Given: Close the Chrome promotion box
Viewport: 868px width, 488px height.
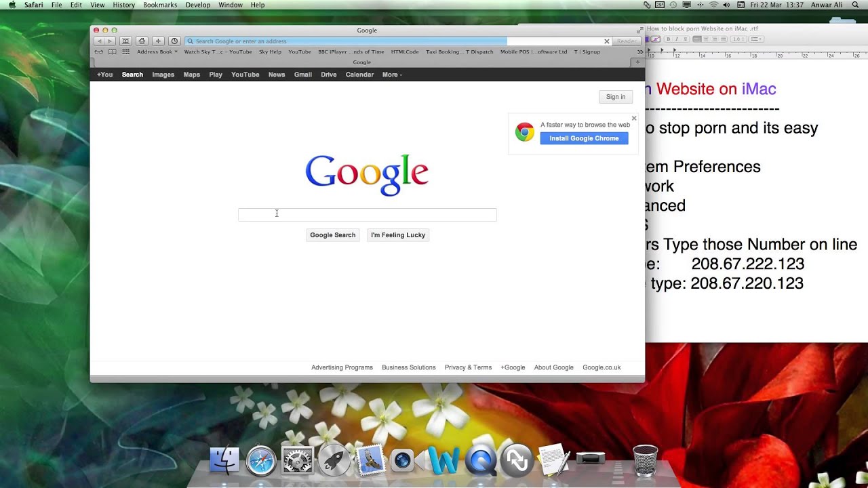Looking at the screenshot, I should 634,118.
